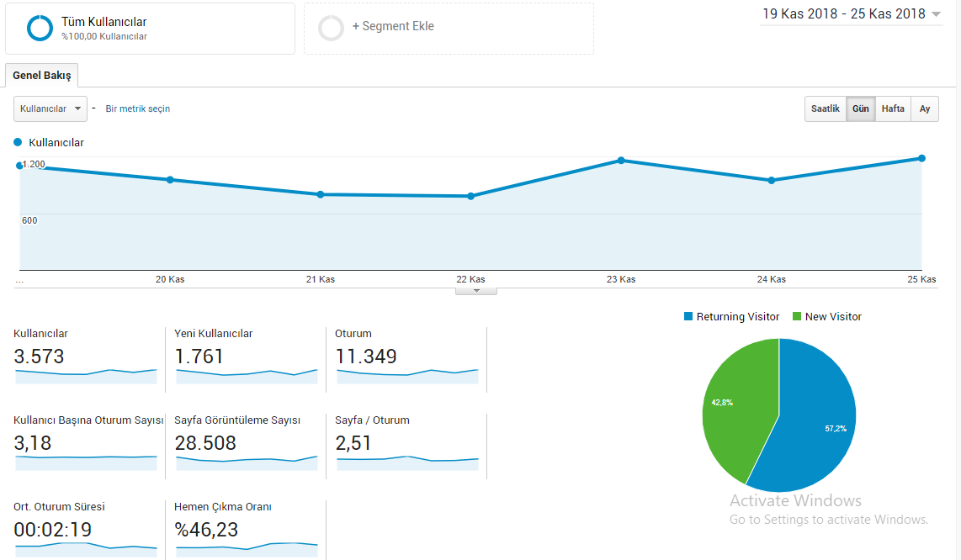Click the date range dropdown arrow
Viewport: 961px width, 560px height.
(x=936, y=14)
